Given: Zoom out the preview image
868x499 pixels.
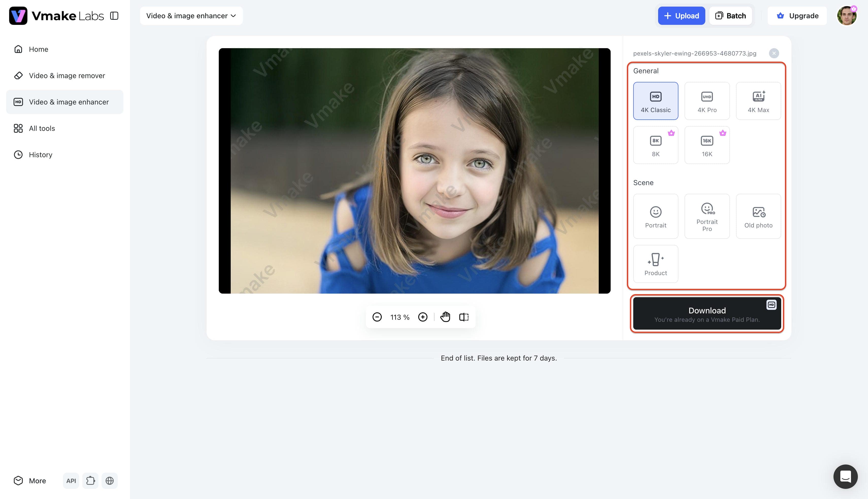Looking at the screenshot, I should [x=377, y=317].
